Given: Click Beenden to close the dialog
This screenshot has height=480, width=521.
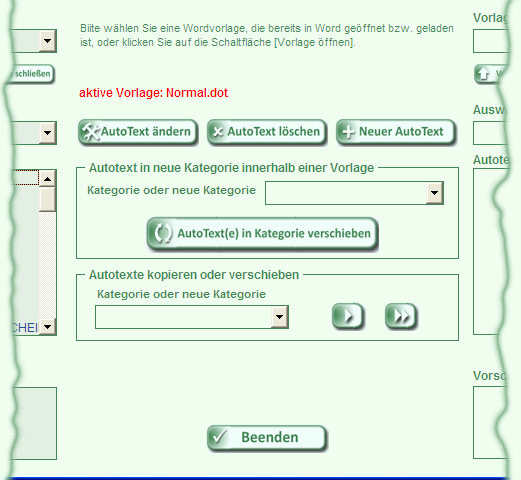Looking at the screenshot, I should [267, 438].
